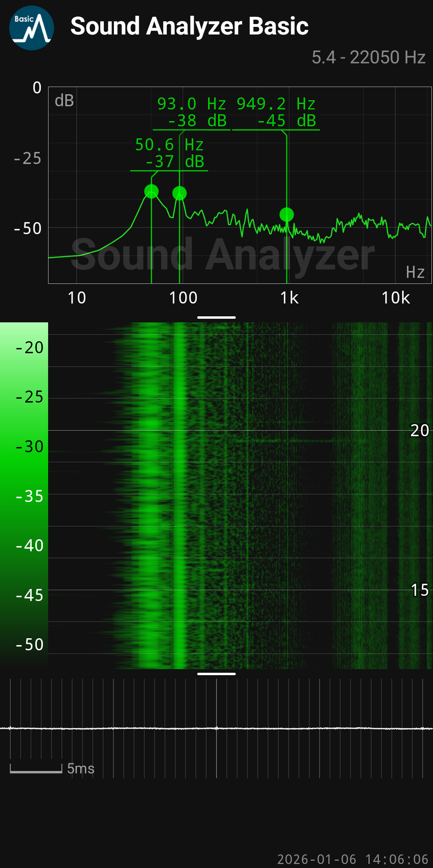
Task: Tap the Sound Analyzer Basic app logo
Action: 32,28
